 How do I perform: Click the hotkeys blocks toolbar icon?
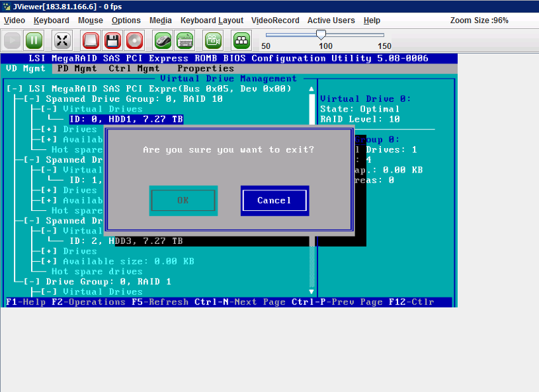(241, 41)
